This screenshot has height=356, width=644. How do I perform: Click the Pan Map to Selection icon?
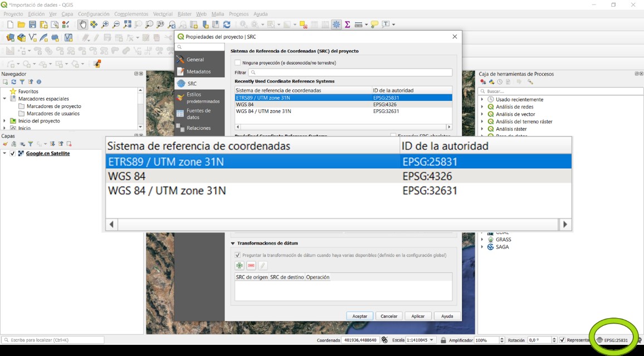tap(94, 25)
